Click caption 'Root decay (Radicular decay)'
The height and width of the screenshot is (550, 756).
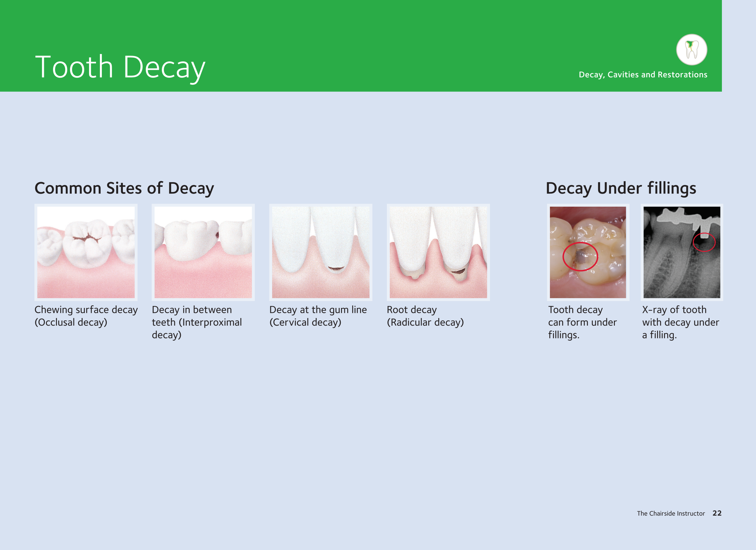425,316
